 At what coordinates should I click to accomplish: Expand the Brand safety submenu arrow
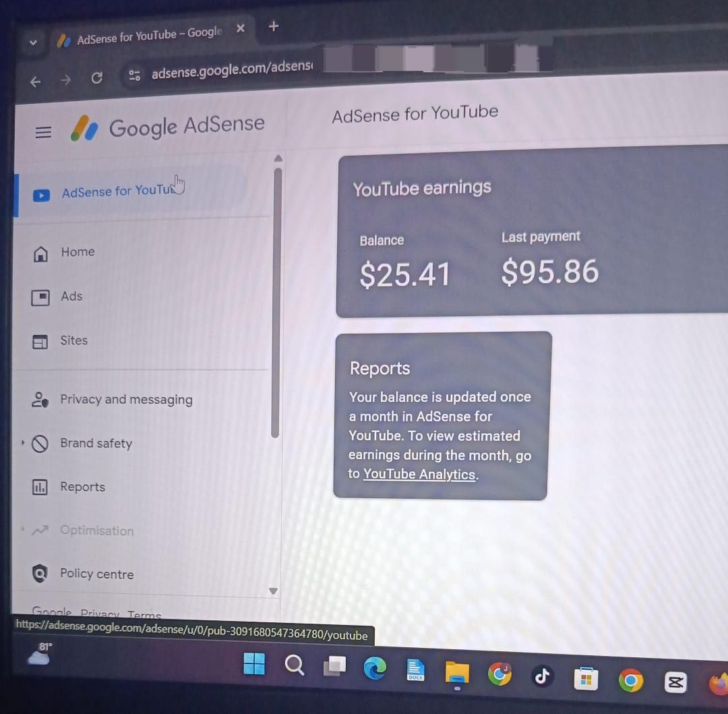point(23,443)
